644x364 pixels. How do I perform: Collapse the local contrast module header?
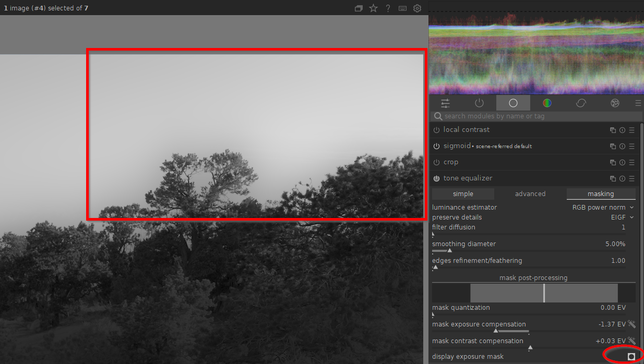[467, 129]
